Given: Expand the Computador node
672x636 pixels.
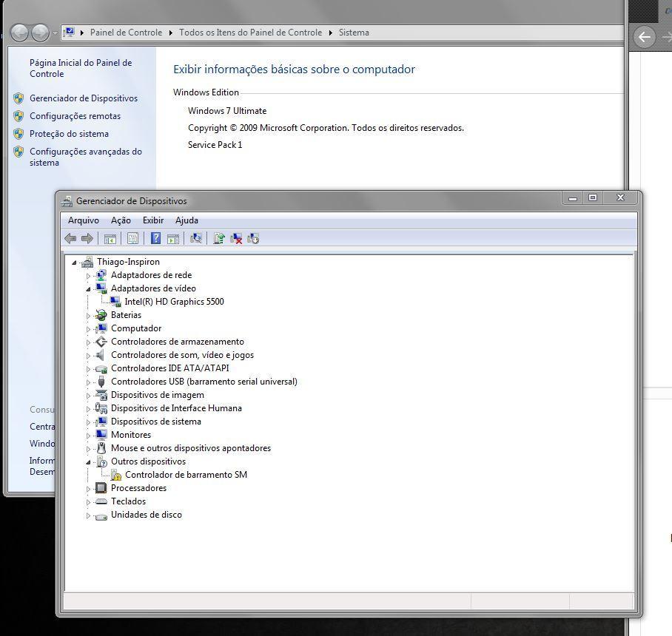Looking at the screenshot, I should tap(88, 329).
